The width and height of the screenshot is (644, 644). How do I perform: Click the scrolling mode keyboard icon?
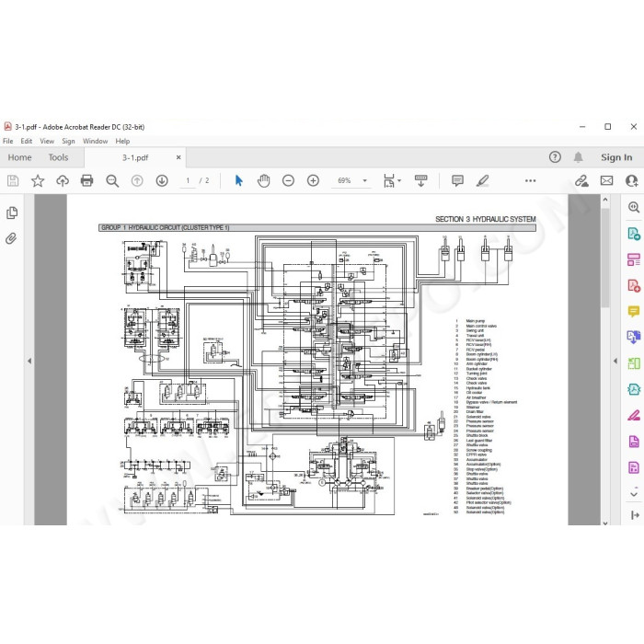coord(421,180)
